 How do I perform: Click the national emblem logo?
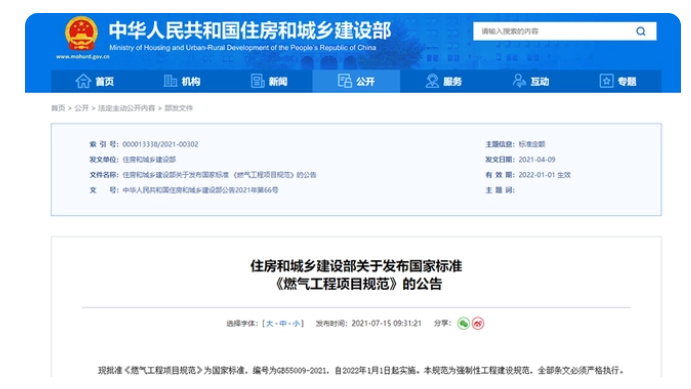pyautogui.click(x=82, y=33)
